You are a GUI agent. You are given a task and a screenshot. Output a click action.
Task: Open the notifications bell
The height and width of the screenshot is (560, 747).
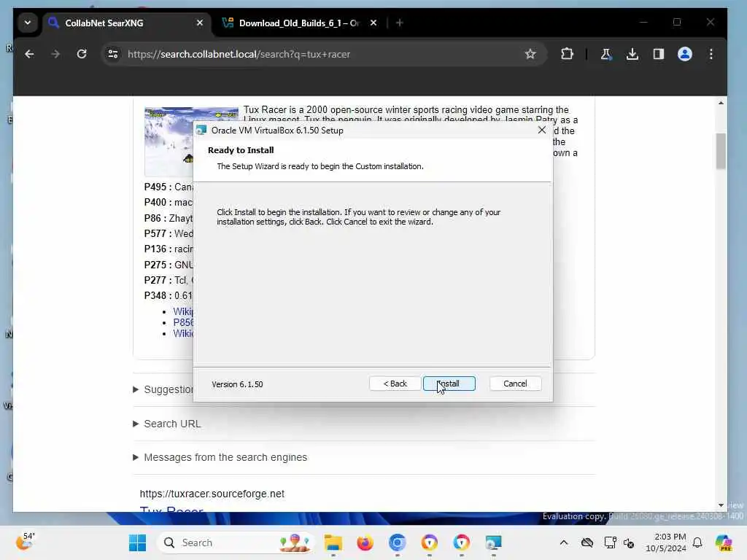(697, 542)
